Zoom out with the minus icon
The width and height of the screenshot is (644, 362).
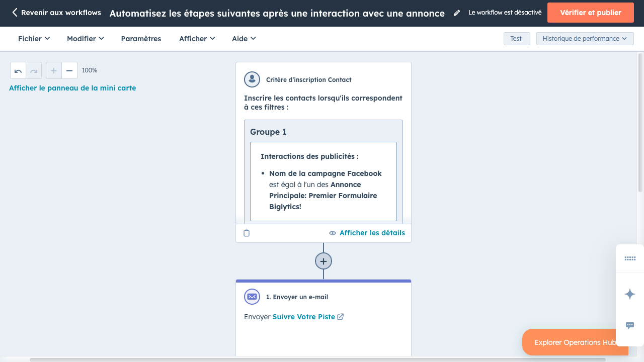[69, 71]
